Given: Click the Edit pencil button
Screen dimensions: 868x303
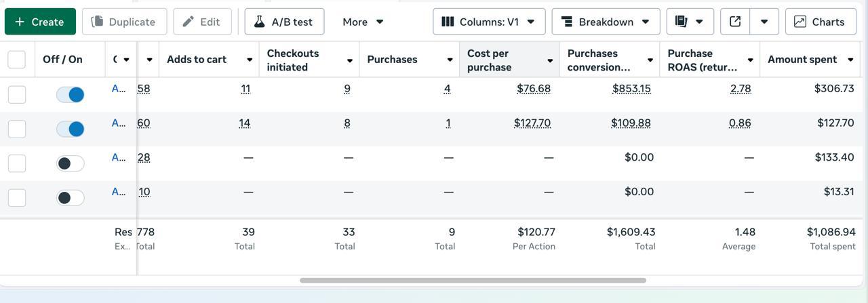Looking at the screenshot, I should tap(202, 22).
